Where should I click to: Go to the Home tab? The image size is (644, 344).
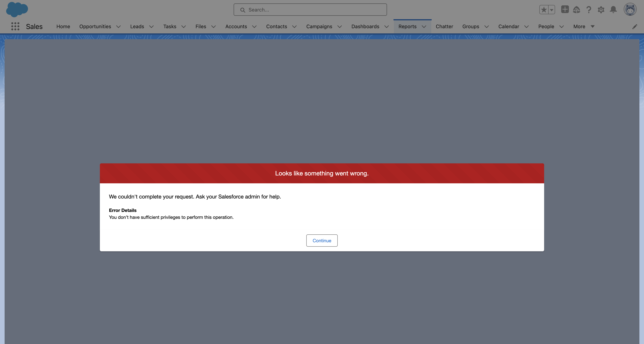63,26
